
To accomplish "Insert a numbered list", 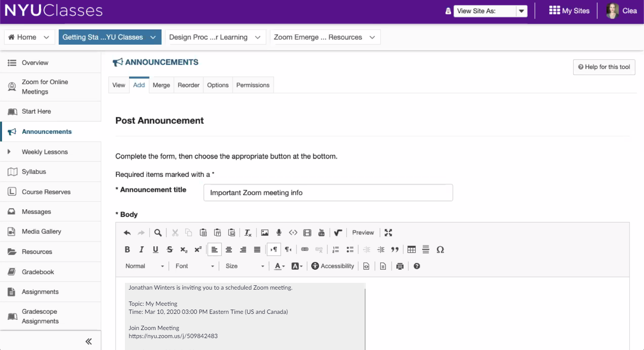I will click(x=336, y=250).
